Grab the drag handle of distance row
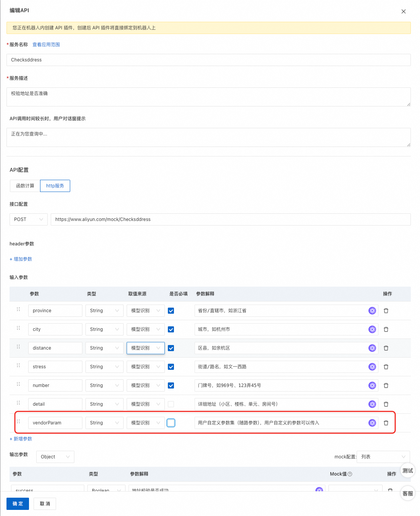The height and width of the screenshot is (516, 420). 18,347
